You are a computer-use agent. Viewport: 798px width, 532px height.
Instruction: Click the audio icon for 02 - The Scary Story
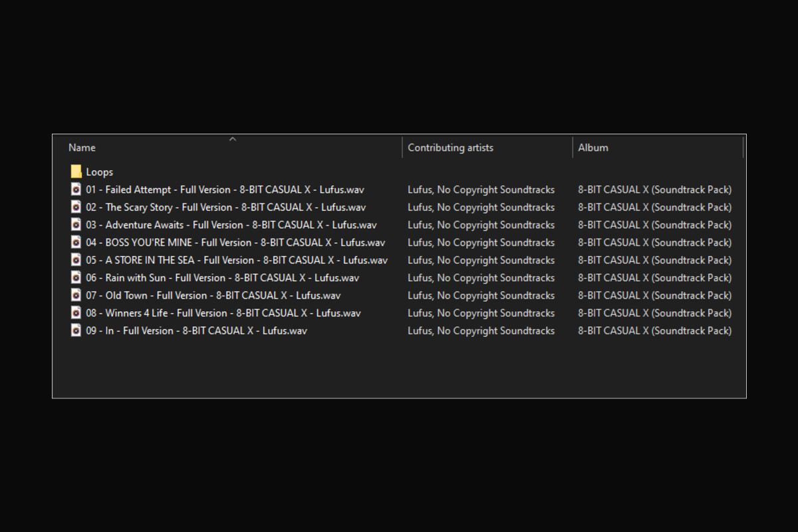(x=76, y=207)
